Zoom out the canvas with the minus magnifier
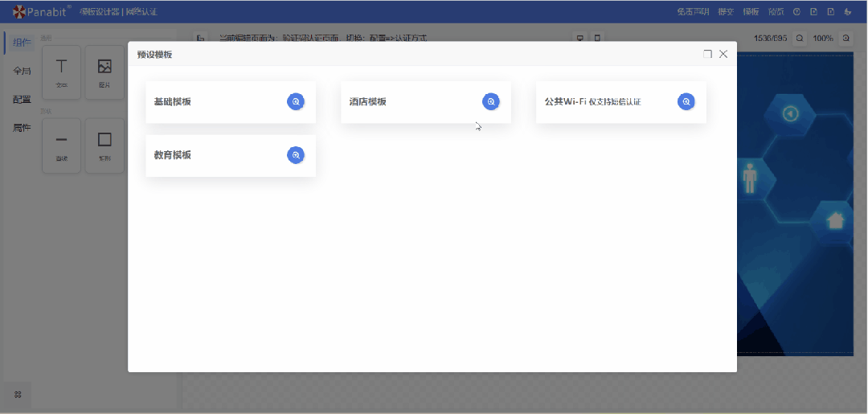The width and height of the screenshot is (868, 414). pos(800,39)
